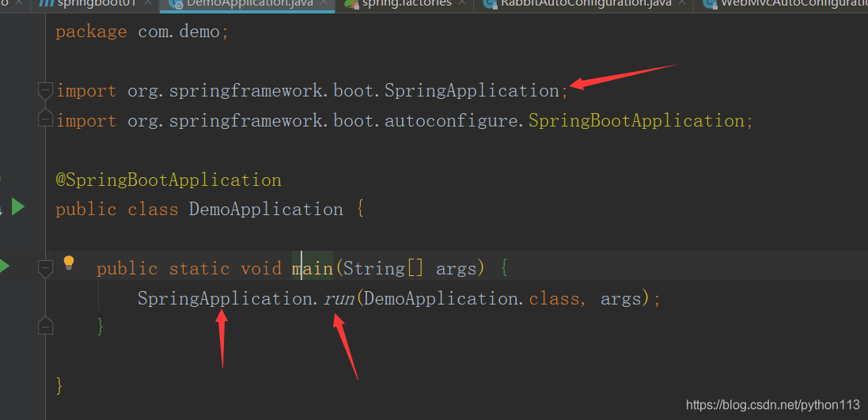Click the italic 'run' method call

[x=339, y=299]
